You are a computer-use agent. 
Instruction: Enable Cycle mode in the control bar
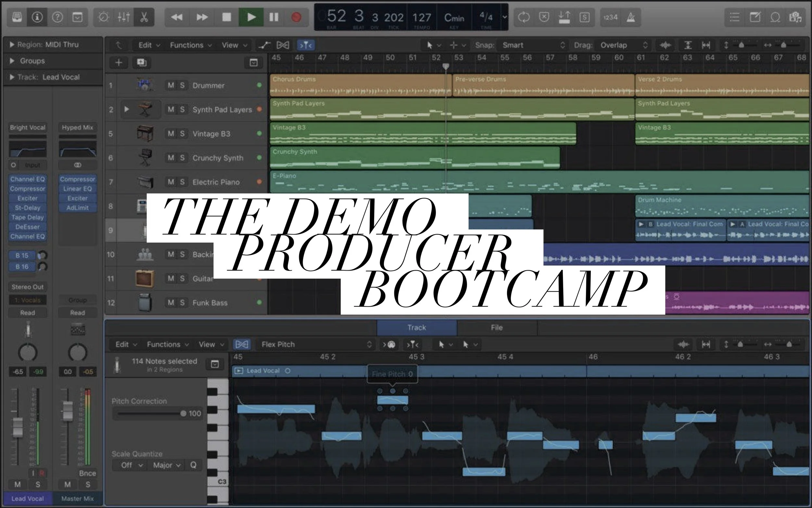(x=524, y=17)
